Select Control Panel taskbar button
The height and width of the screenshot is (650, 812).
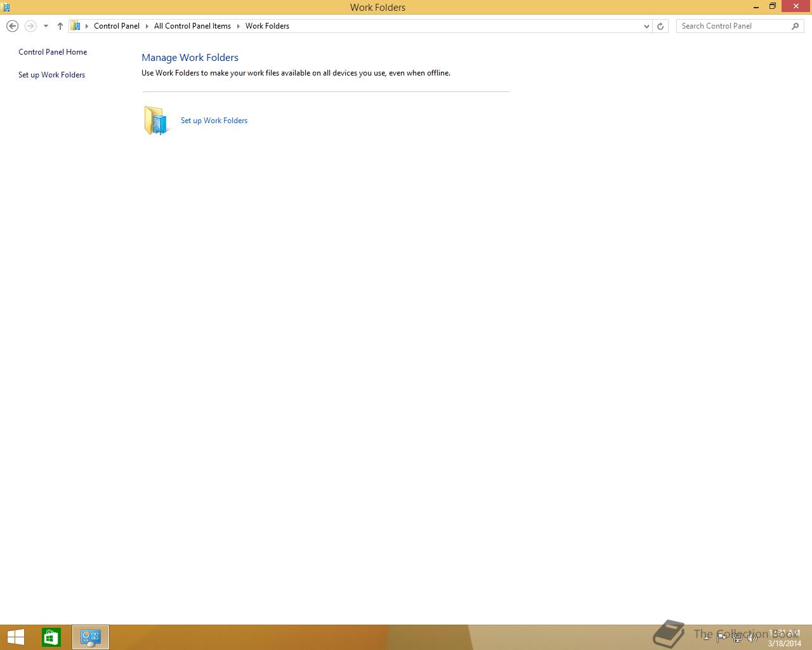91,637
